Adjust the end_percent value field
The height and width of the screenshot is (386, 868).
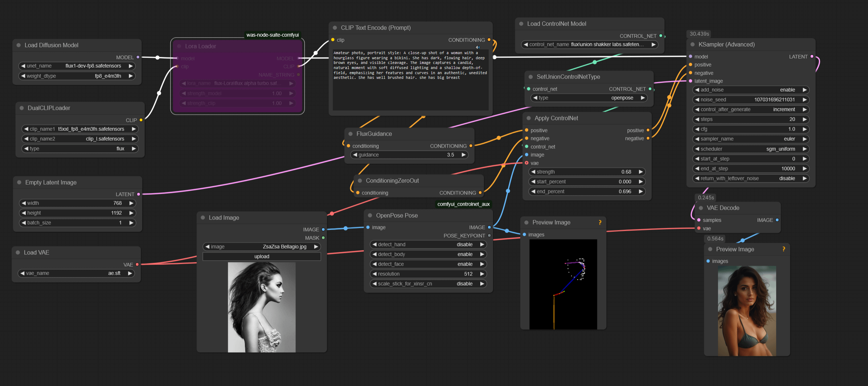coord(587,192)
